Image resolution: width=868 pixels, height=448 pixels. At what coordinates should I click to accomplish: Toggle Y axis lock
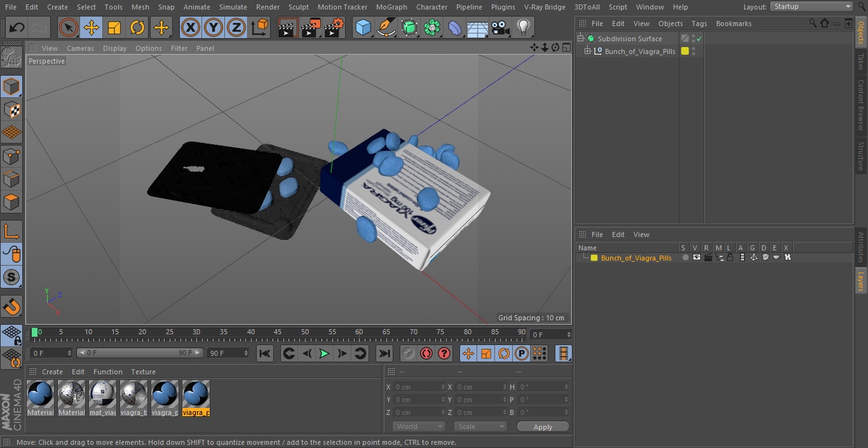[214, 27]
